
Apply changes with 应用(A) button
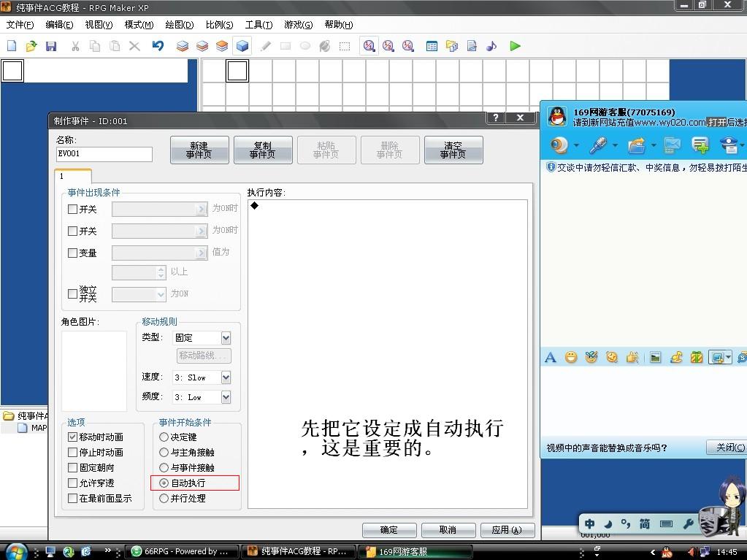pos(507,530)
